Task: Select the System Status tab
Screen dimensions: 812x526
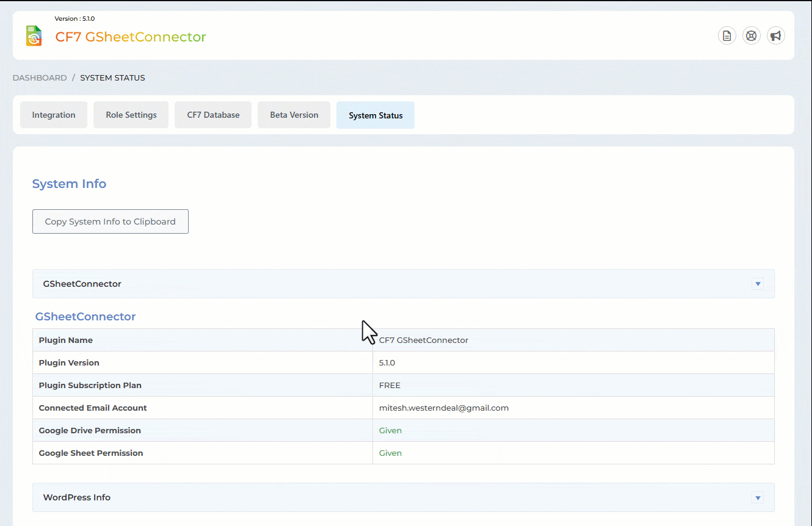Action: (x=375, y=115)
